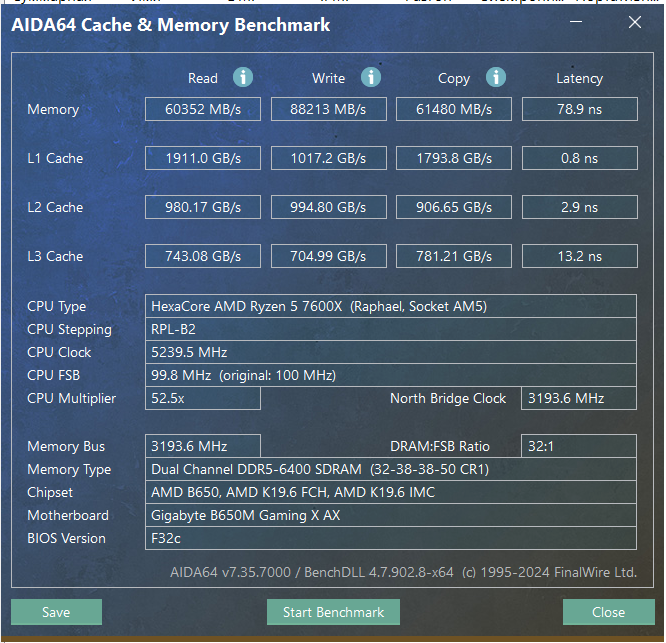Image resolution: width=666 pixels, height=643 pixels.
Task: Click the L2 Cache row label
Action: pyautogui.click(x=55, y=207)
